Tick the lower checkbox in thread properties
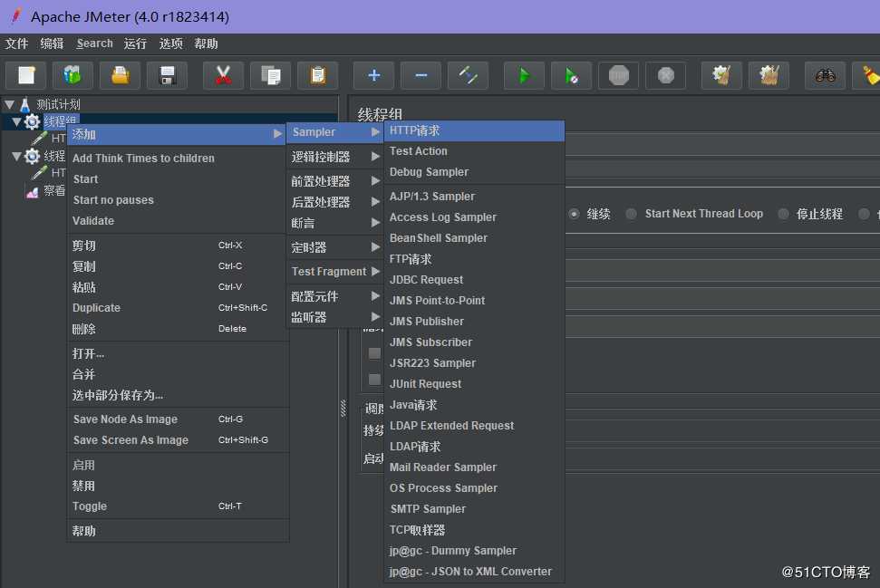Image resolution: width=880 pixels, height=588 pixels. tap(374, 380)
